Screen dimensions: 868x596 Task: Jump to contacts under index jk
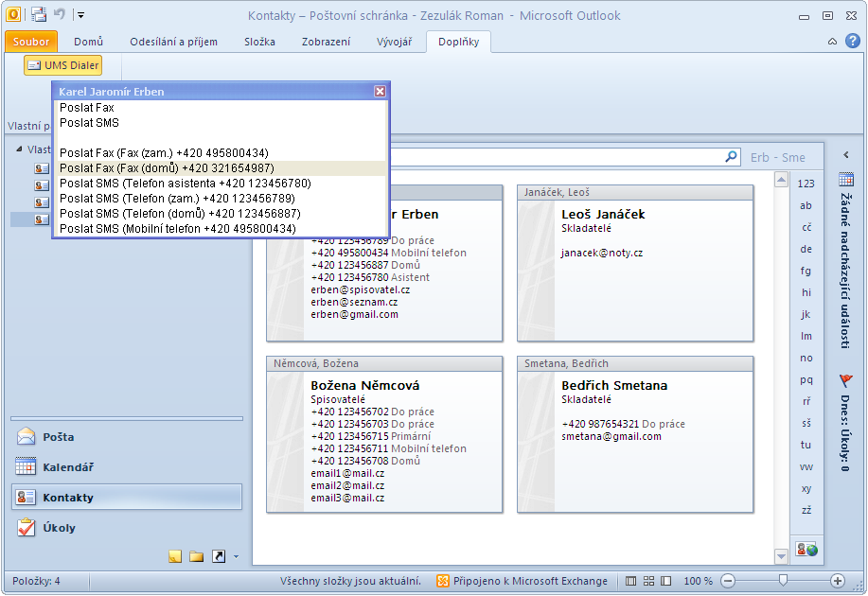pos(806,314)
